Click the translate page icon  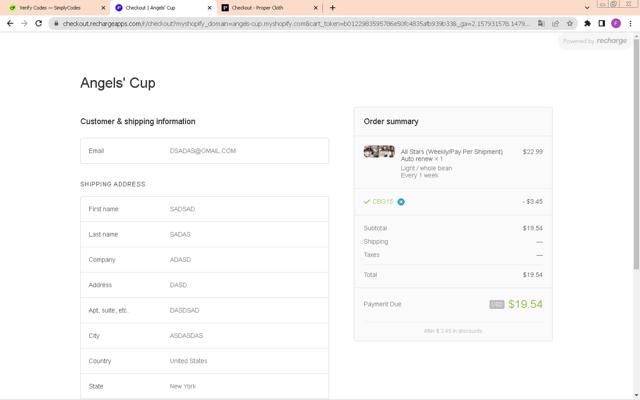pos(541,24)
